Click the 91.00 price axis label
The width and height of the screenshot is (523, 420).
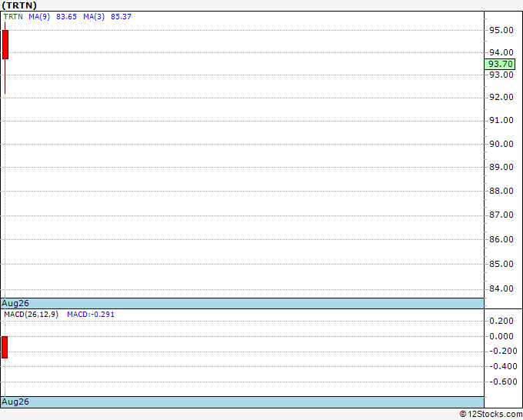pos(501,120)
